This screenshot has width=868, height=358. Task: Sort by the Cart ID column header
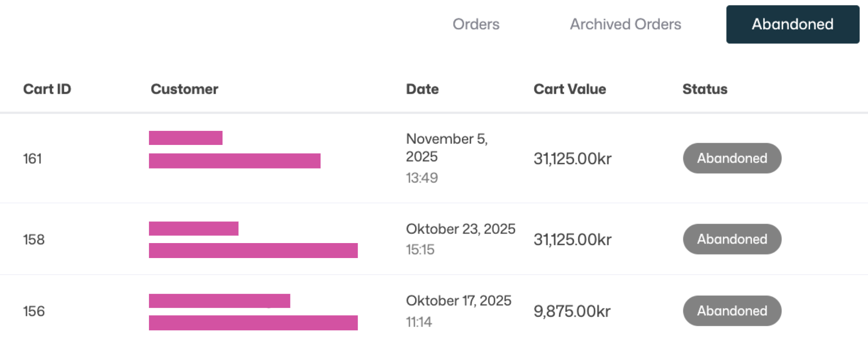47,89
